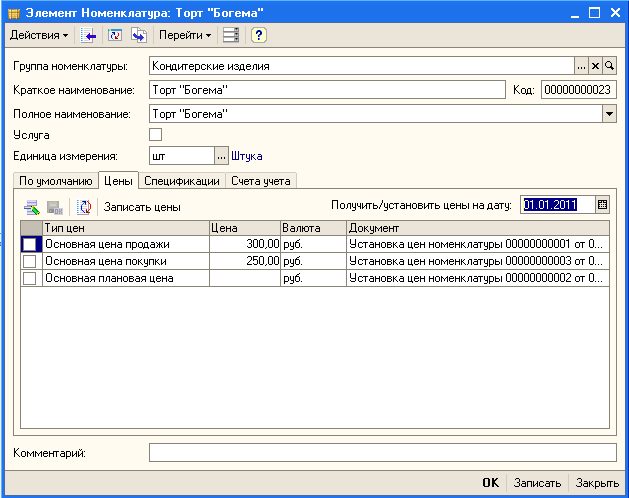Click the first icon left of refresh prices
Image resolution: width=629 pixels, height=498 pixels.
click(31, 207)
